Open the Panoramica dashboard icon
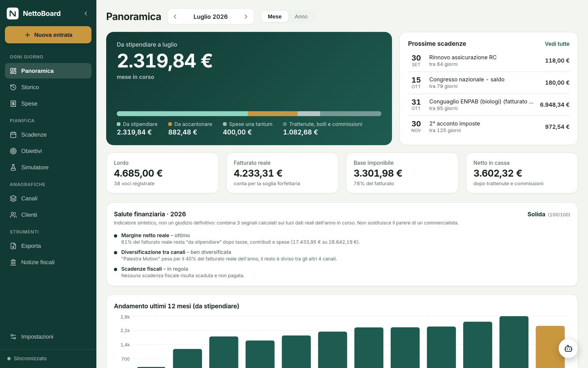588x368 pixels. pyautogui.click(x=13, y=71)
